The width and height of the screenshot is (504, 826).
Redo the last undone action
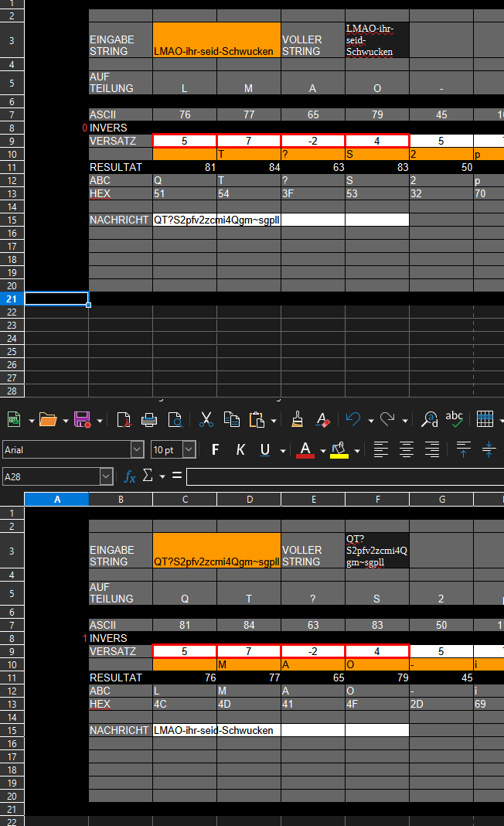tap(387, 420)
